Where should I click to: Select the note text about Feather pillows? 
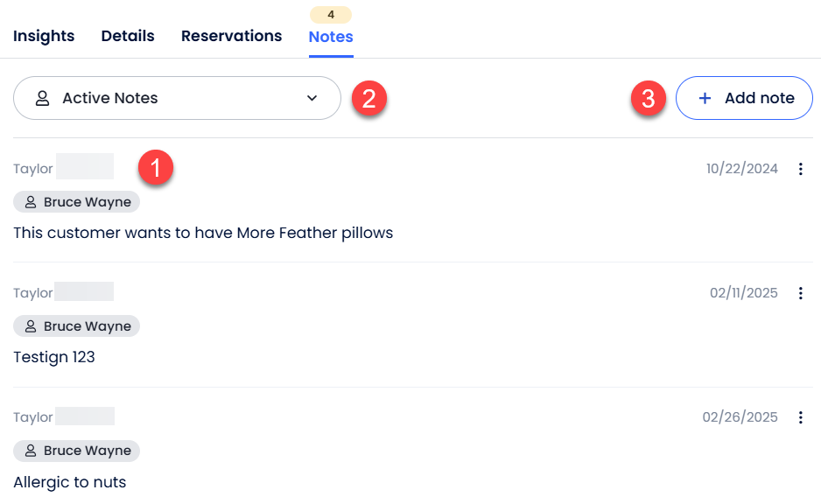tap(203, 233)
